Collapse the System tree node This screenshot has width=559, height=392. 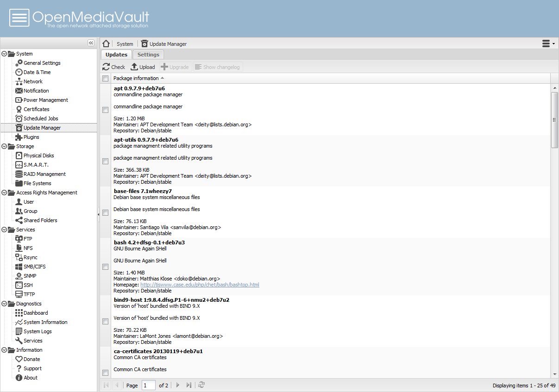4,54
